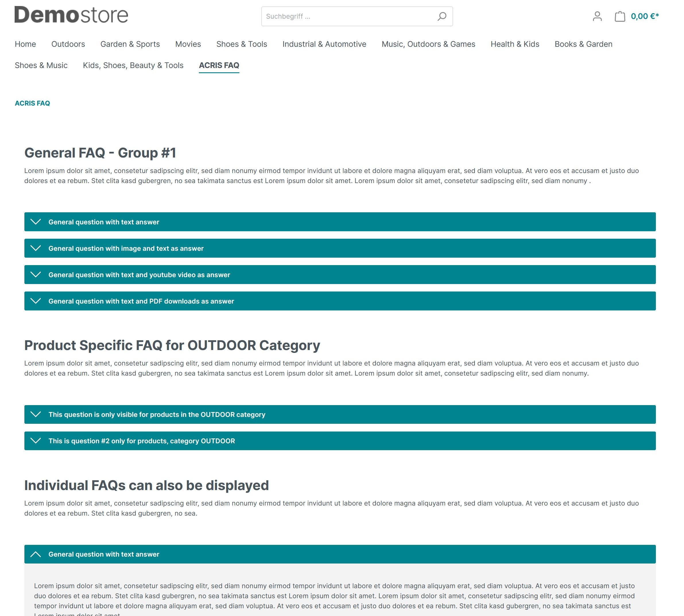This screenshot has height=616, width=684.
Task: Open the Books & Garden category
Action: 583,44
